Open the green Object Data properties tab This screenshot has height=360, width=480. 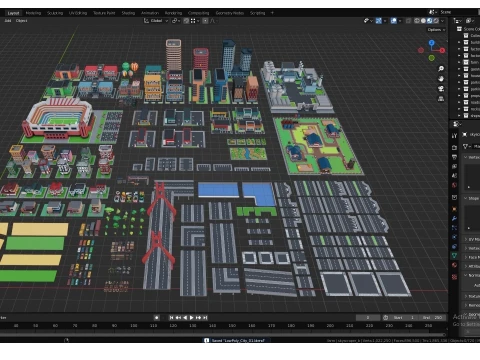pos(454,256)
